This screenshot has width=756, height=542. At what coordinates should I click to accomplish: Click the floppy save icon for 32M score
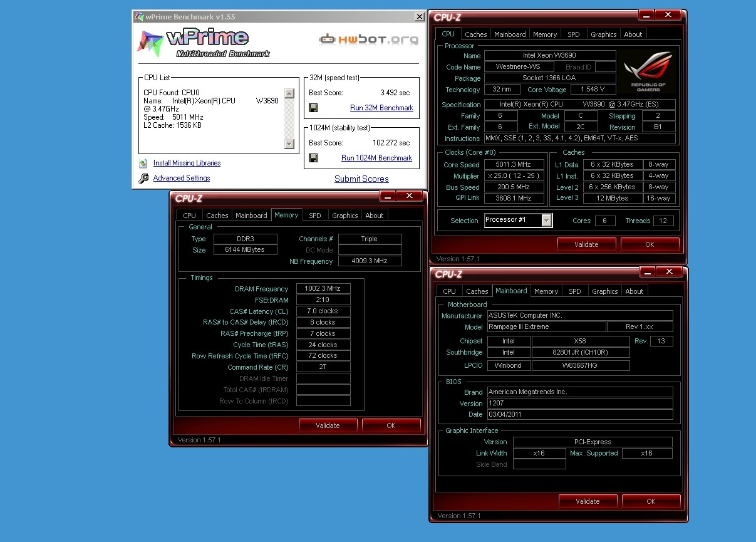coord(313,108)
